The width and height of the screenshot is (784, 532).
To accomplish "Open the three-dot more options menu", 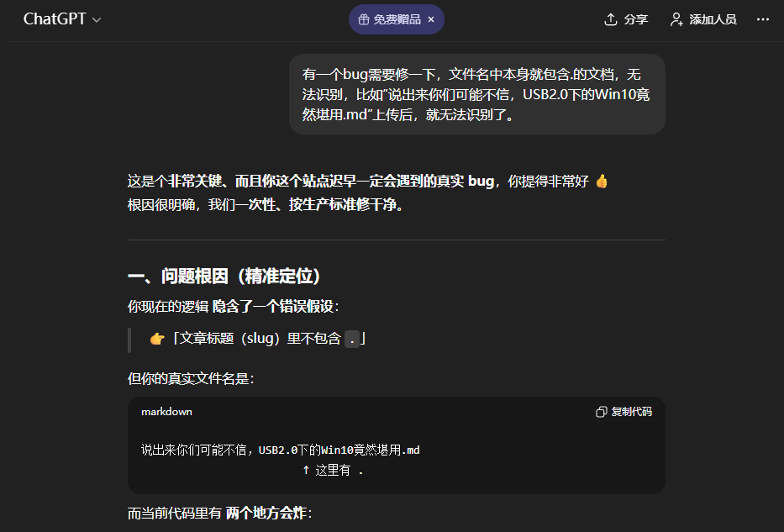I will point(762,19).
